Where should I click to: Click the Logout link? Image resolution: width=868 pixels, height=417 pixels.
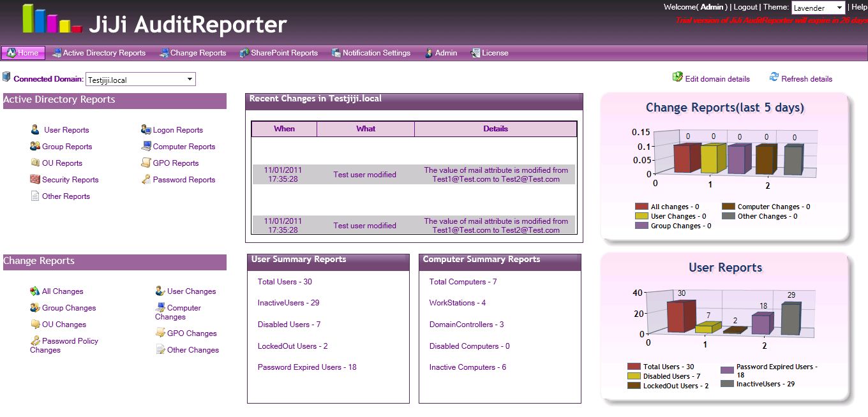click(x=745, y=7)
